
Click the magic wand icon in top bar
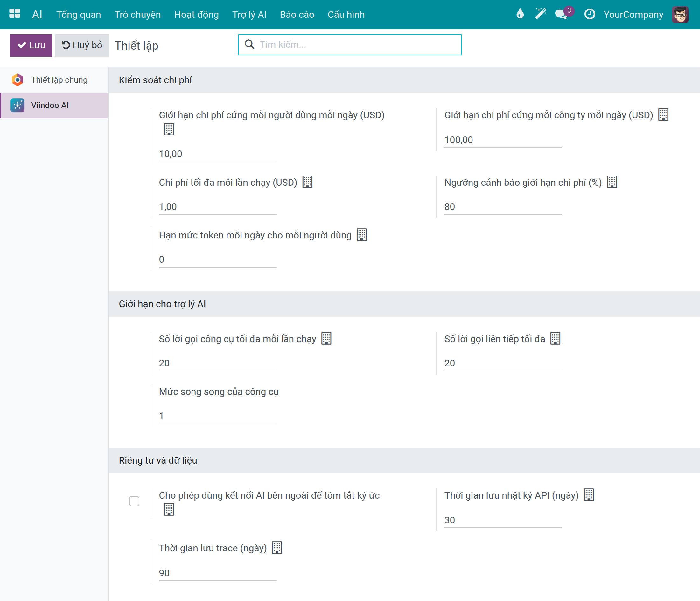[x=541, y=14]
